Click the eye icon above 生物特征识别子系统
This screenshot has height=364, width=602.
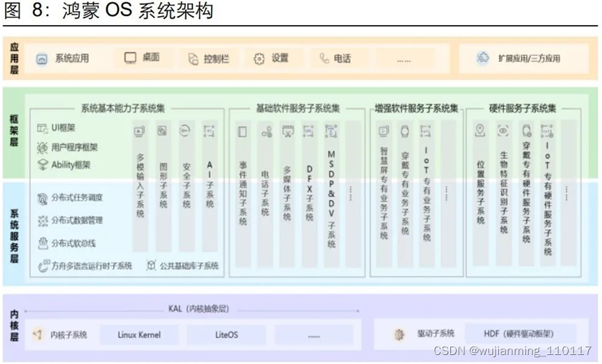(503, 131)
